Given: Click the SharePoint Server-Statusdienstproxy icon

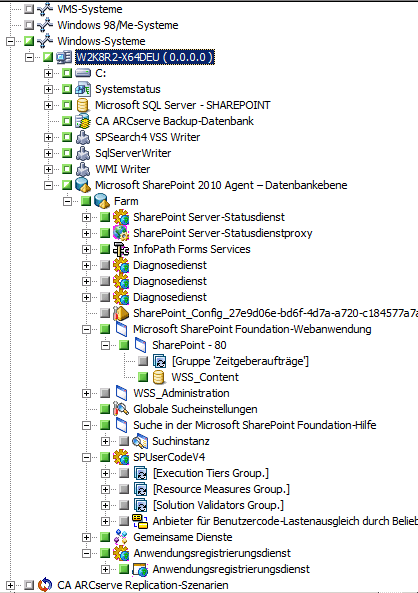Looking at the screenshot, I should coord(121,233).
